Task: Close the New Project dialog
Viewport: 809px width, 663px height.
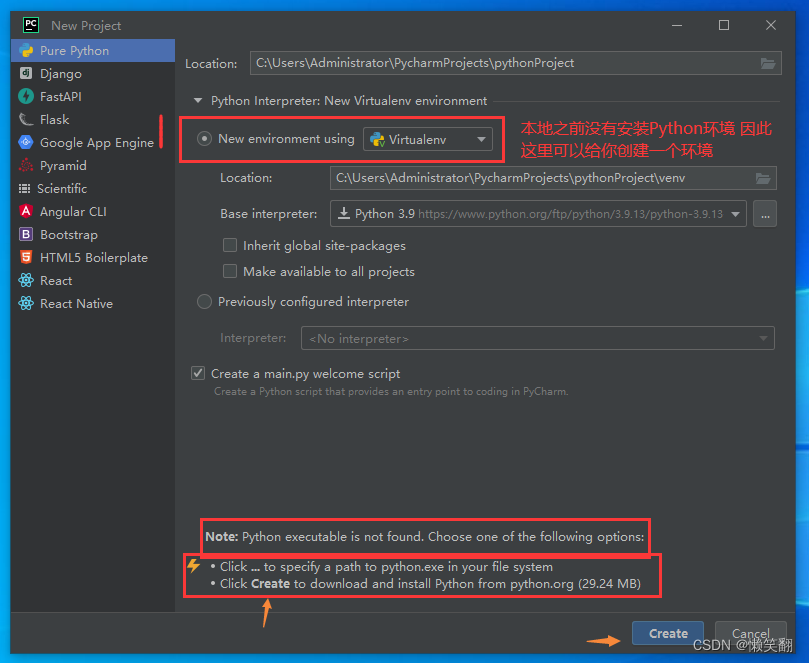Action: 771,25
